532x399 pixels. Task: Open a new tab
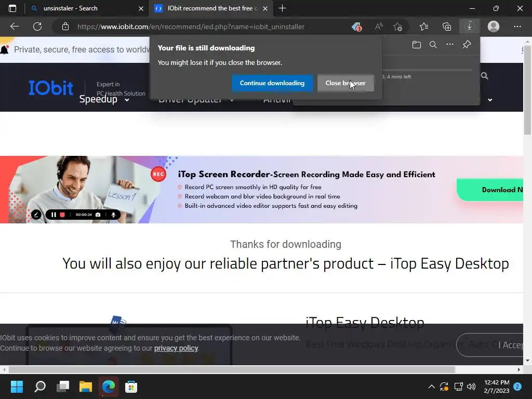[282, 8]
